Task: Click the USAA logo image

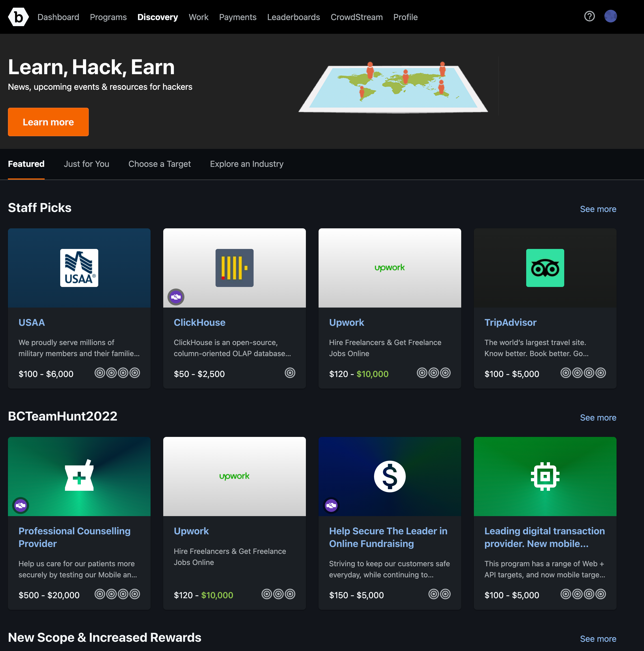Action: (79, 268)
